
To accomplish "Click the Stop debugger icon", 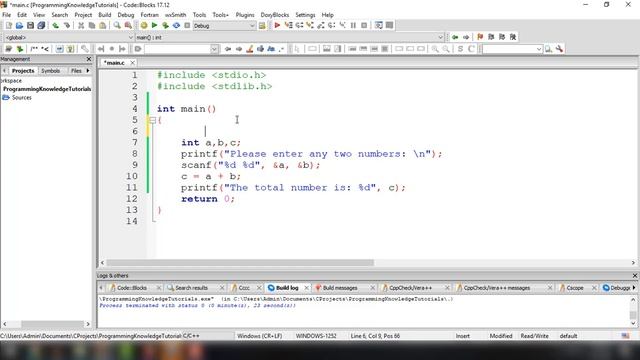I will click(364, 26).
